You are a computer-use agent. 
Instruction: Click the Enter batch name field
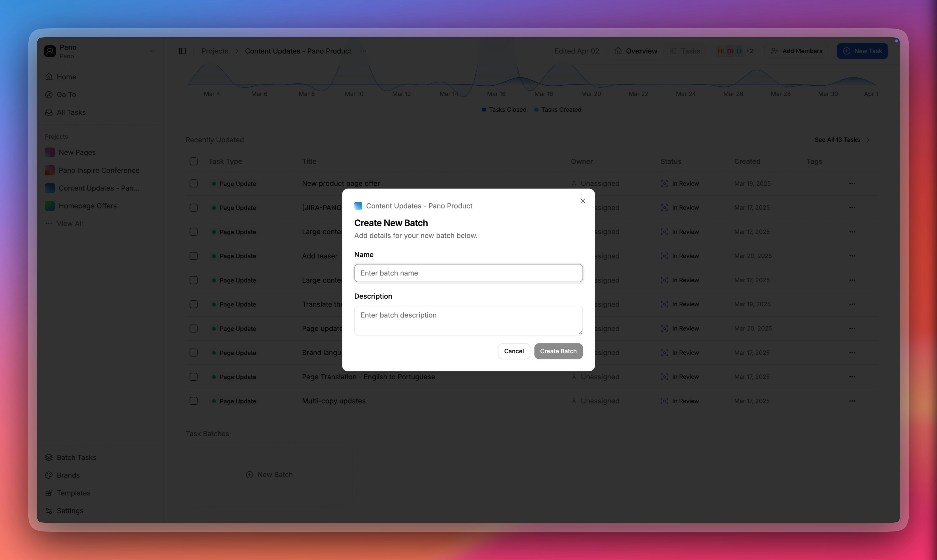468,273
